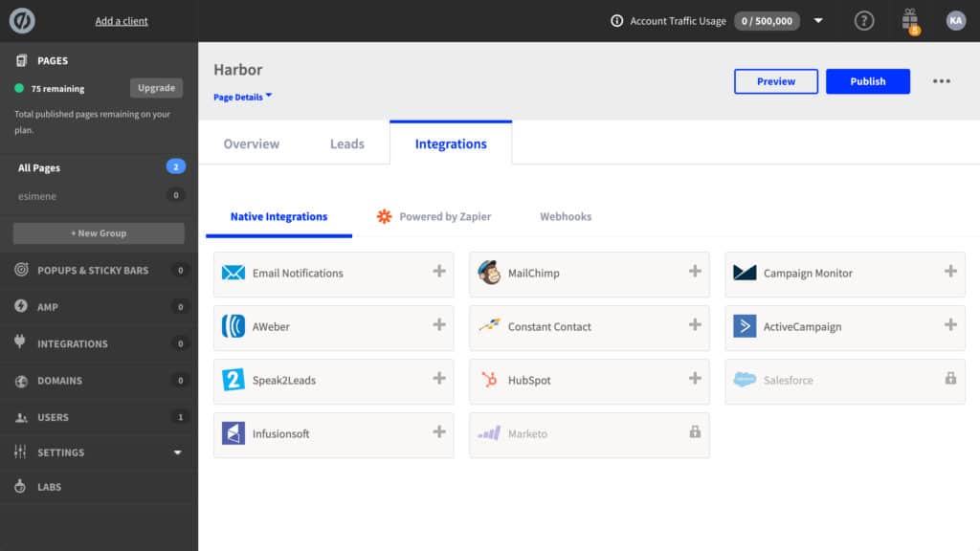Image resolution: width=980 pixels, height=551 pixels.
Task: Click the Harbor page title
Action: pyautogui.click(x=238, y=69)
